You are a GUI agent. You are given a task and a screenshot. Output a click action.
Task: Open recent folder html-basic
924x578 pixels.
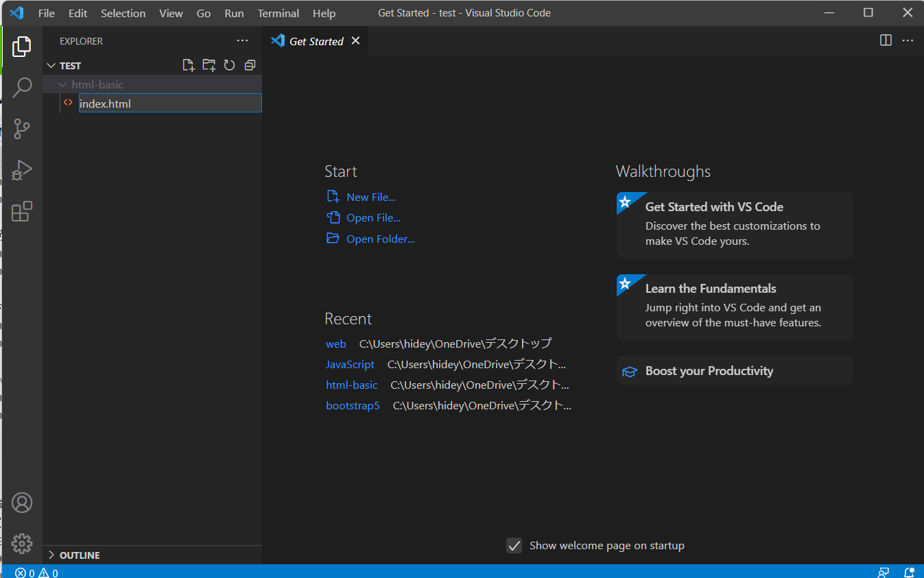coord(352,385)
